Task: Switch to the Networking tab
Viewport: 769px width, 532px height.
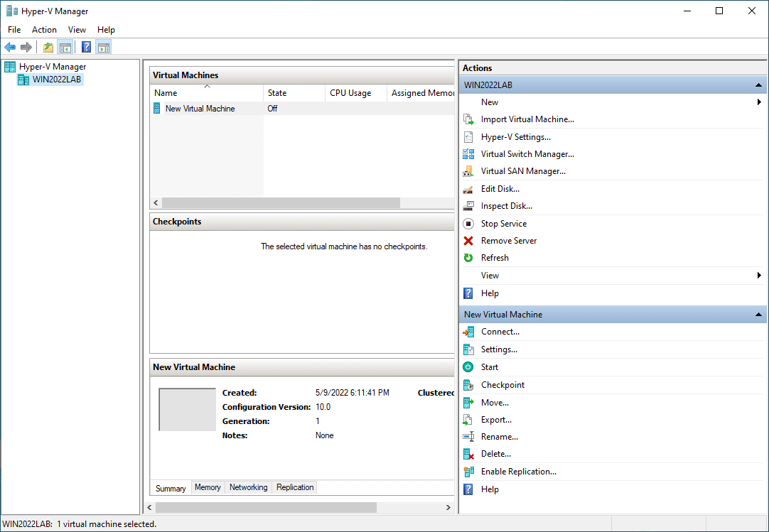Action: (248, 487)
